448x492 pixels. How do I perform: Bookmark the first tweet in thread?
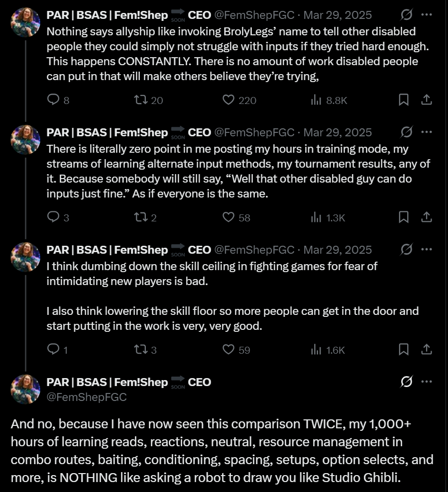(x=403, y=100)
